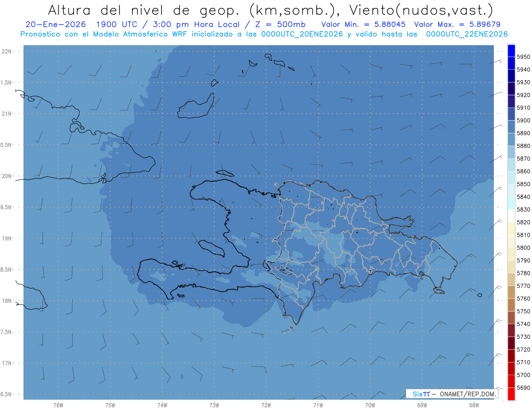This screenshot has width=532, height=411.
Task: Click the '6.5N' latitude label
Action: point(7,395)
